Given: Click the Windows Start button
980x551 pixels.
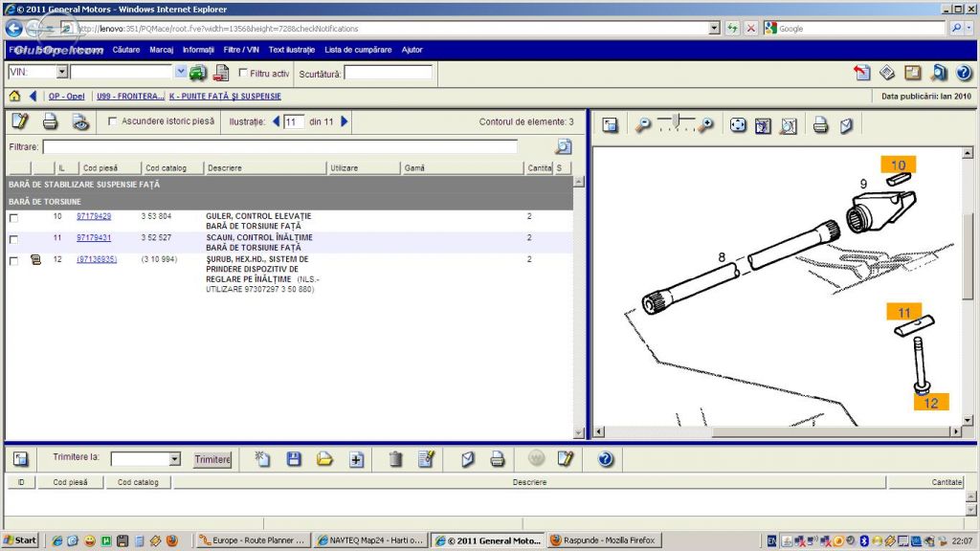Looking at the screenshot, I should (20, 540).
